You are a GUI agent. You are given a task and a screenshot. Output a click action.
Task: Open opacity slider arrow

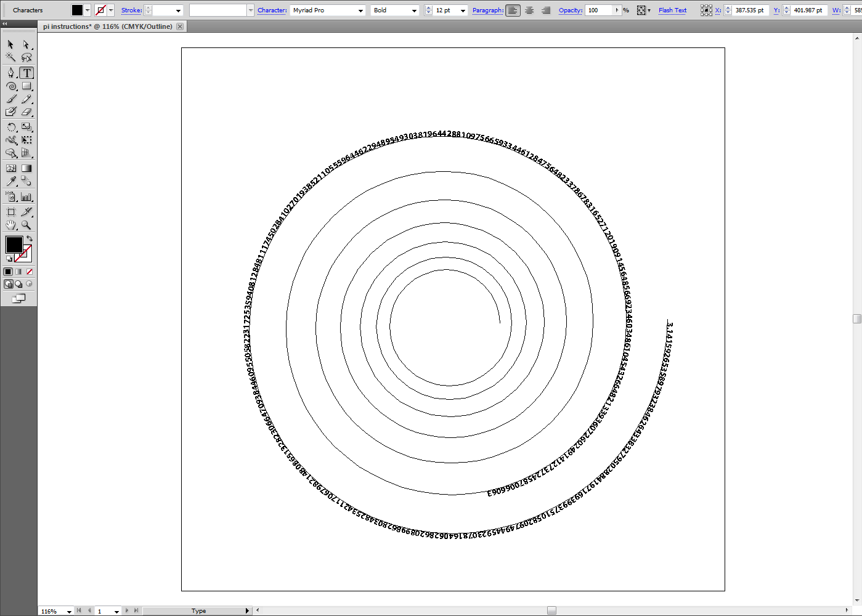click(x=617, y=10)
